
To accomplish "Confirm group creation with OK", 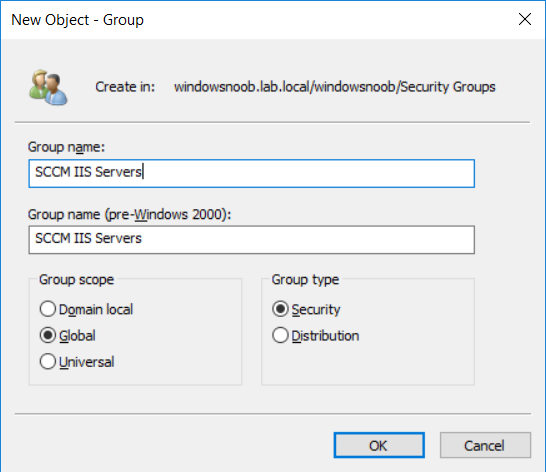I will click(x=379, y=445).
